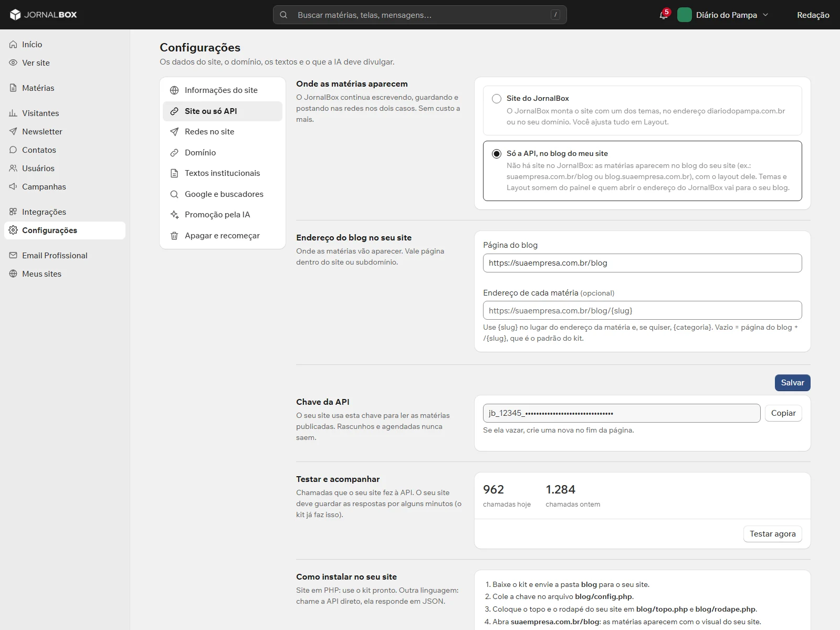Image resolution: width=840 pixels, height=630 pixels.
Task: Select the Só a API radio option
Action: pos(497,154)
